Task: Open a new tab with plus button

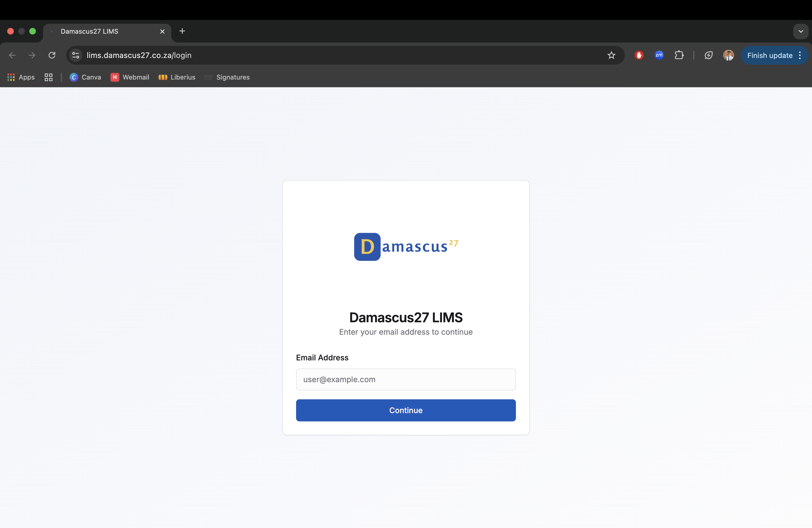Action: 182,31
